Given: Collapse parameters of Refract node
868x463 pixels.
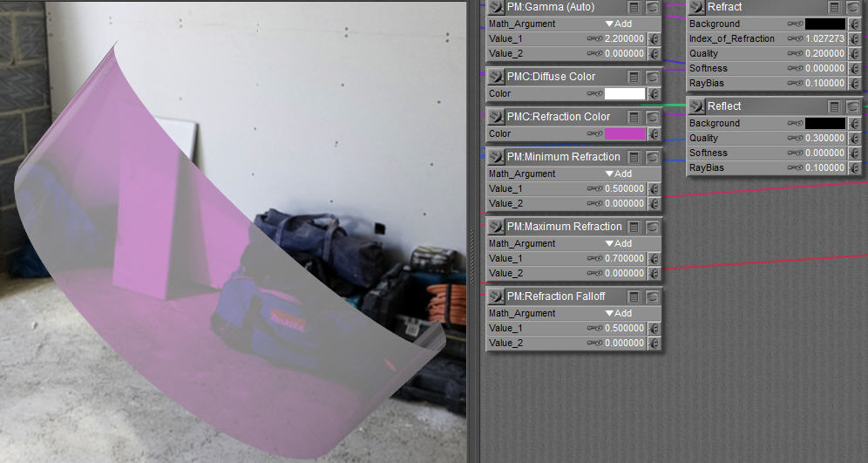Looking at the screenshot, I should click(x=835, y=7).
